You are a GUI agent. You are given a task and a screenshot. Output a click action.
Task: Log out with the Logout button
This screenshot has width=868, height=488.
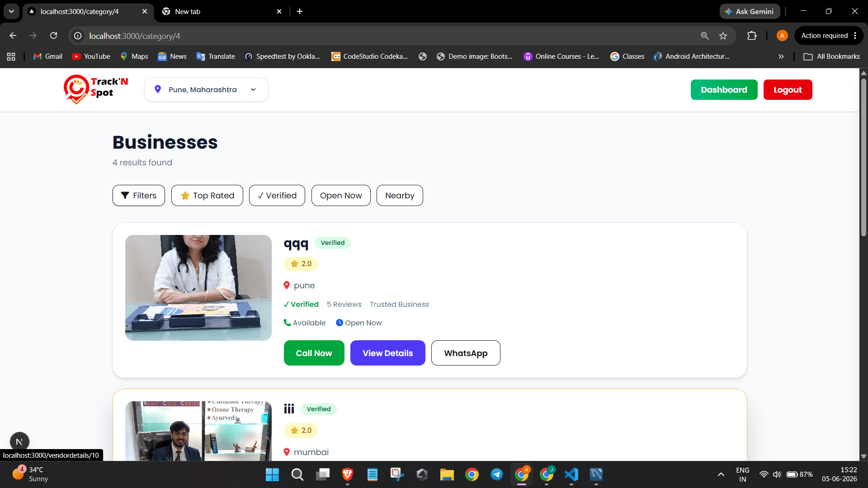coord(788,90)
